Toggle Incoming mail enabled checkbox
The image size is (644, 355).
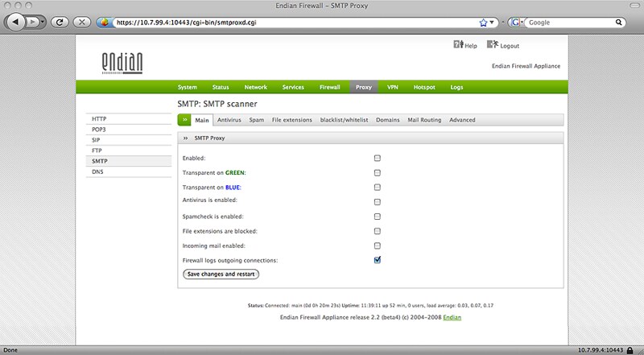point(377,246)
